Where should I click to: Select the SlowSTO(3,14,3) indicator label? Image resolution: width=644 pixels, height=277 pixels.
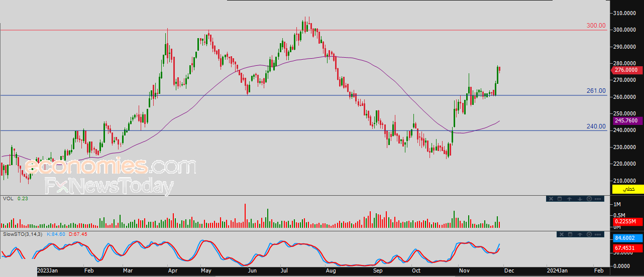point(23,234)
